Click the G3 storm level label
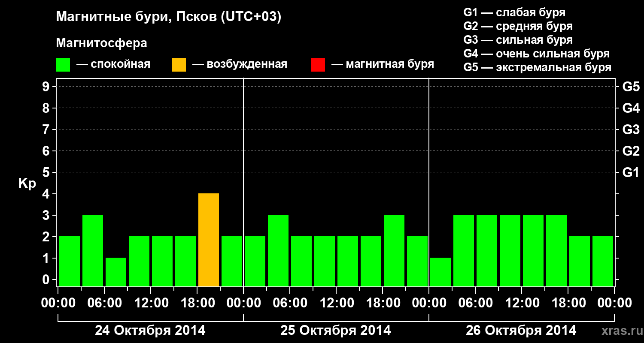 tap(631, 129)
